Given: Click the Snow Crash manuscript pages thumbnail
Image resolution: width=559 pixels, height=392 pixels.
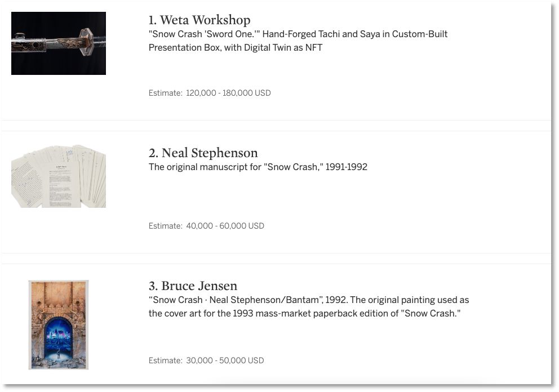Looking at the screenshot, I should coord(59,176).
